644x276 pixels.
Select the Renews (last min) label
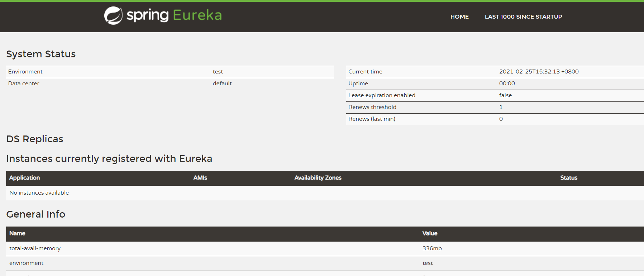tap(372, 119)
